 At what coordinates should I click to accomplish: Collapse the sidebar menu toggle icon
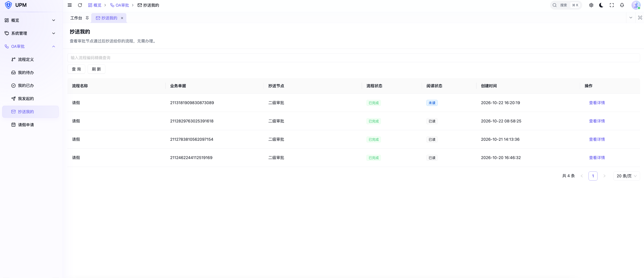click(x=70, y=5)
